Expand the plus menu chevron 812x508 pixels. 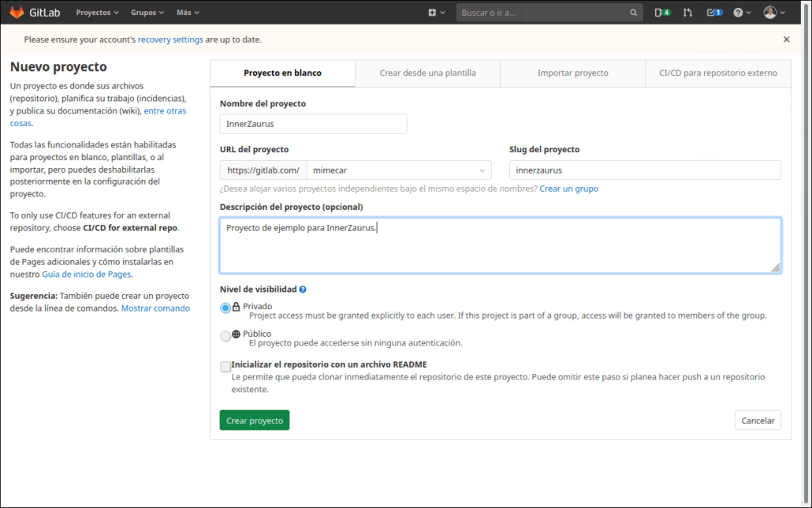pyautogui.click(x=442, y=13)
